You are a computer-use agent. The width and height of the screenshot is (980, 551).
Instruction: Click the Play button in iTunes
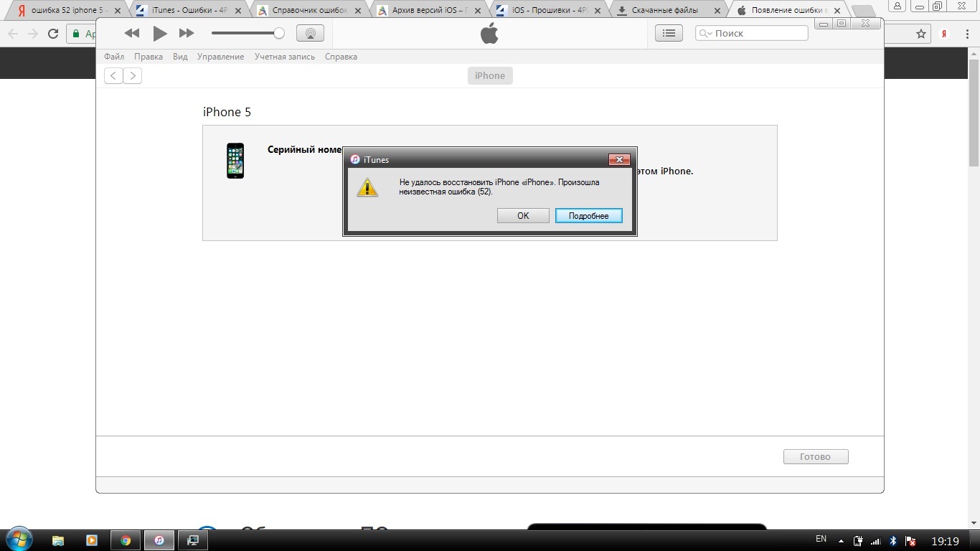160,33
